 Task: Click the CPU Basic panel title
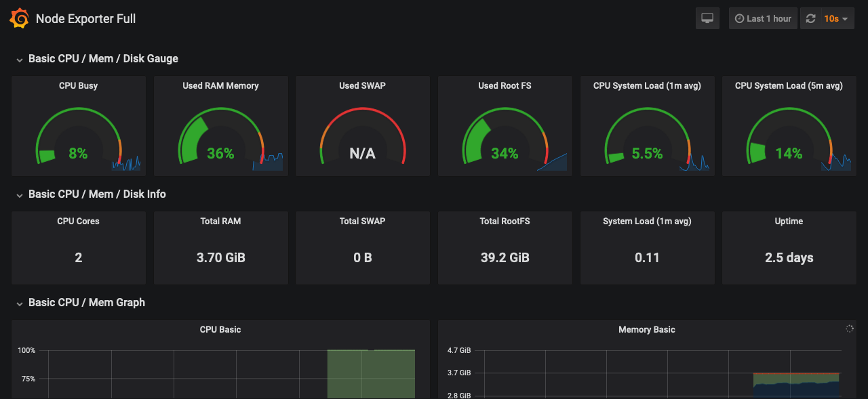pyautogui.click(x=220, y=330)
